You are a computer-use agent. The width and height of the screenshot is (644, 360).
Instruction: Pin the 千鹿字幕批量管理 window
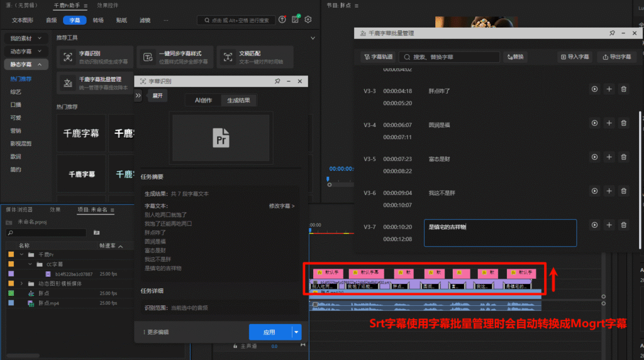point(612,33)
